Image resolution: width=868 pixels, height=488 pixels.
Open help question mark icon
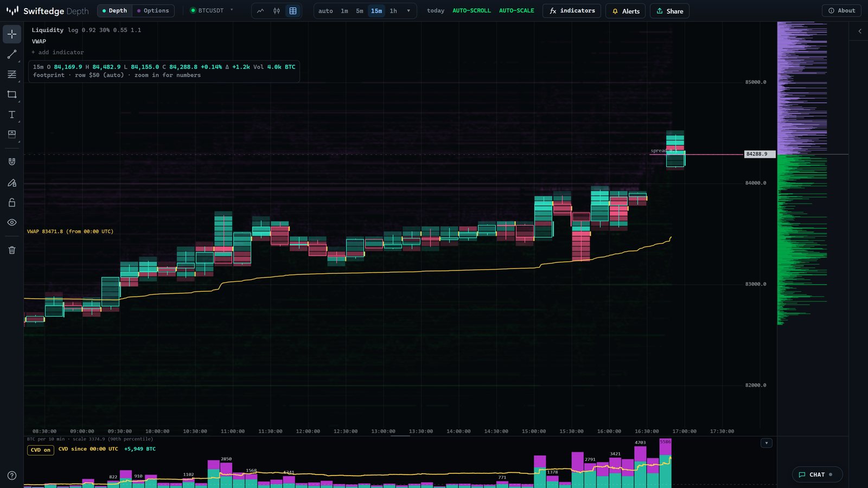12,476
